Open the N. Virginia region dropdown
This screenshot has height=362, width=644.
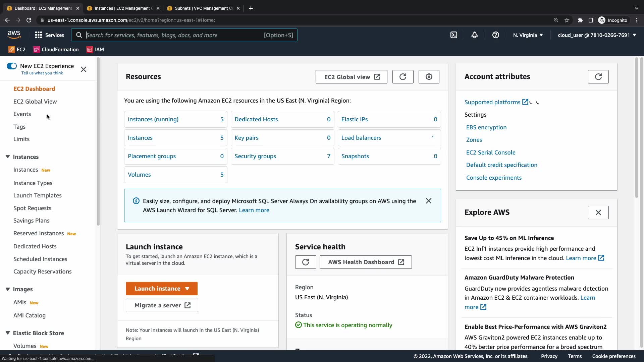(528, 35)
